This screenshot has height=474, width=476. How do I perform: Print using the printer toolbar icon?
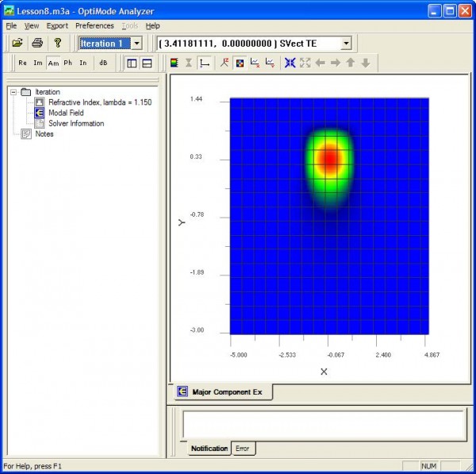[x=37, y=43]
